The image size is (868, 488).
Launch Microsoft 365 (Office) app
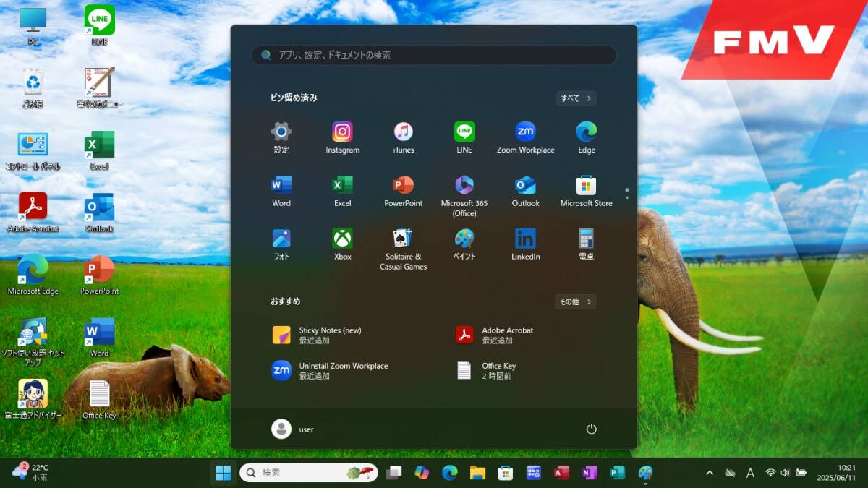(x=464, y=196)
